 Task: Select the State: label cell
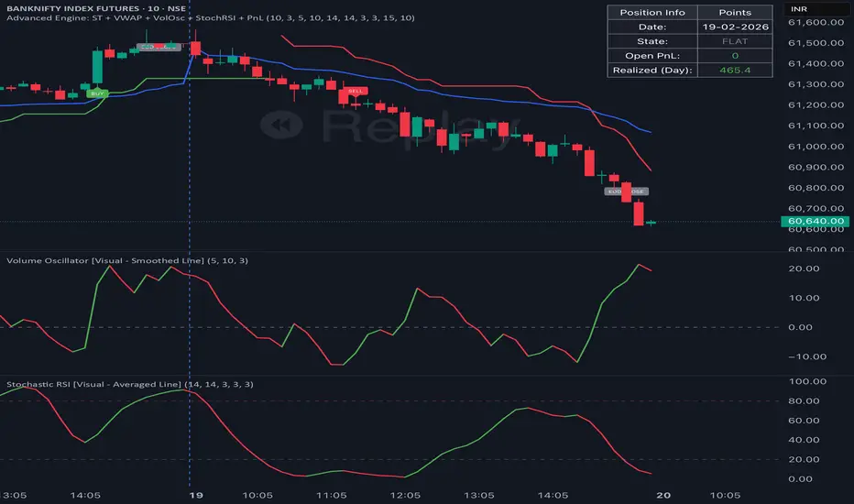[651, 41]
